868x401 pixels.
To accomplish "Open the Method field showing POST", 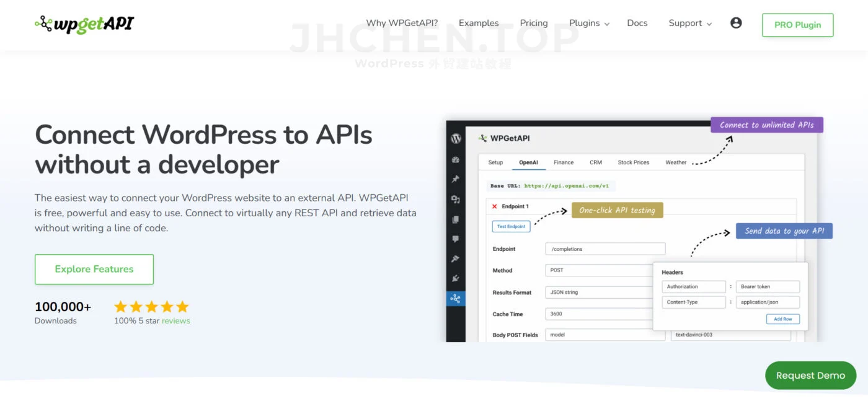I will tap(598, 270).
